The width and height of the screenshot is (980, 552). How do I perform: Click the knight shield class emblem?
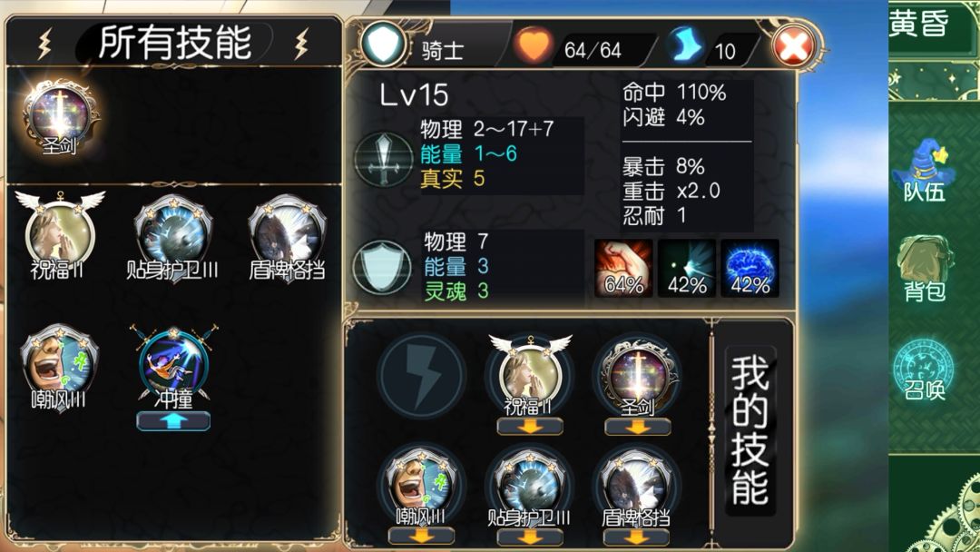[x=383, y=44]
